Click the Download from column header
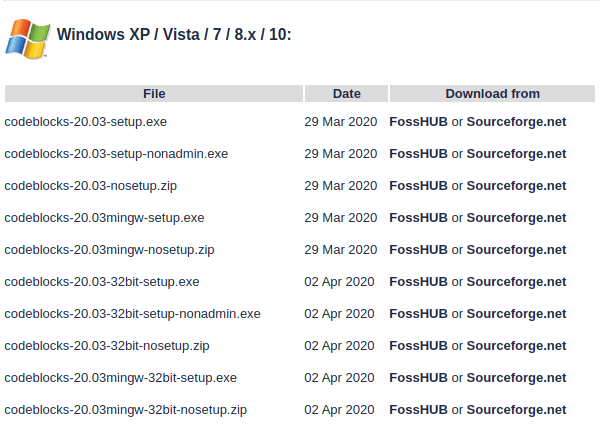This screenshot has height=425, width=600. pyautogui.click(x=492, y=94)
